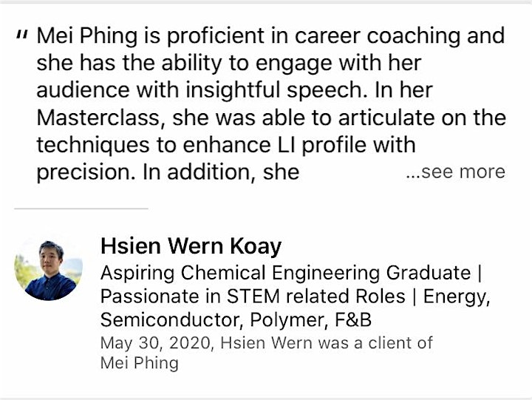Click 'techniques to enhance LI profile with' line
The width and height of the screenshot is (532, 400).
tap(226, 146)
